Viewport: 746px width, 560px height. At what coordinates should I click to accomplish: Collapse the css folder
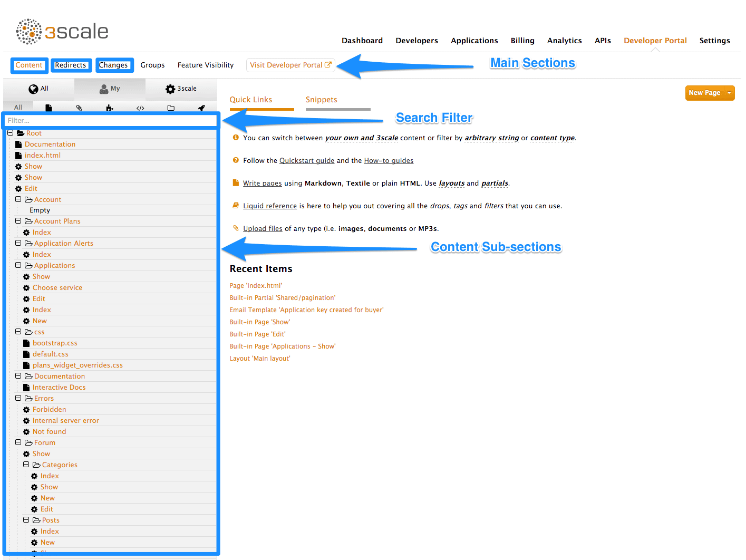[18, 332]
